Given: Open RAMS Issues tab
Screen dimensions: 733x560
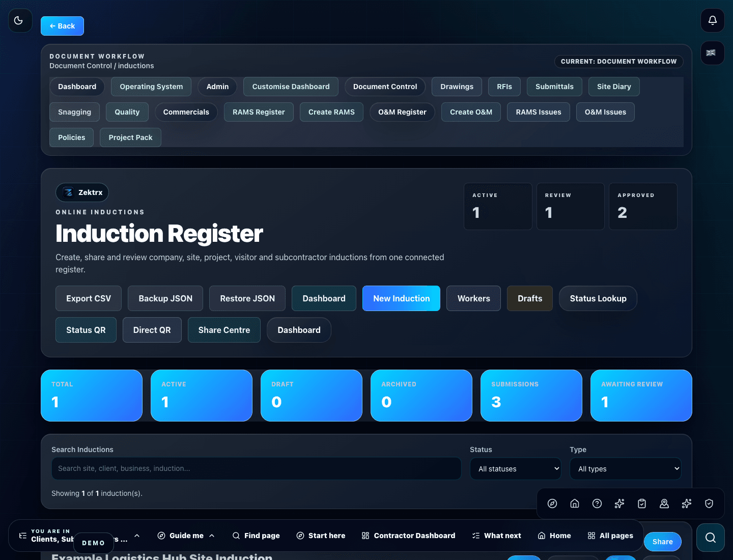Looking at the screenshot, I should pos(539,112).
